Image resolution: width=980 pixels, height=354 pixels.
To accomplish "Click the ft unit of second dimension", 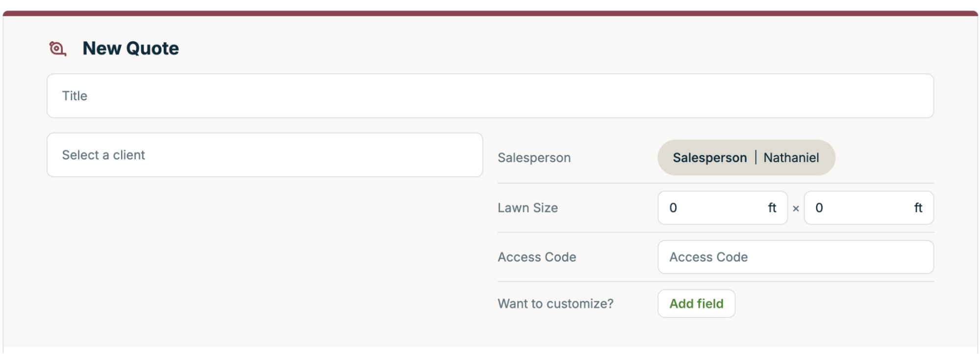I will (918, 208).
